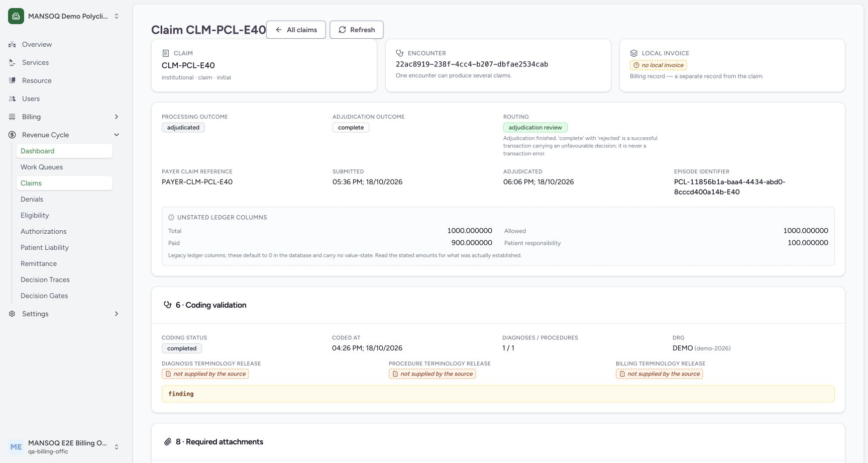This screenshot has width=868, height=463.
Task: Click the 'completed' coding status badge
Action: 182,348
